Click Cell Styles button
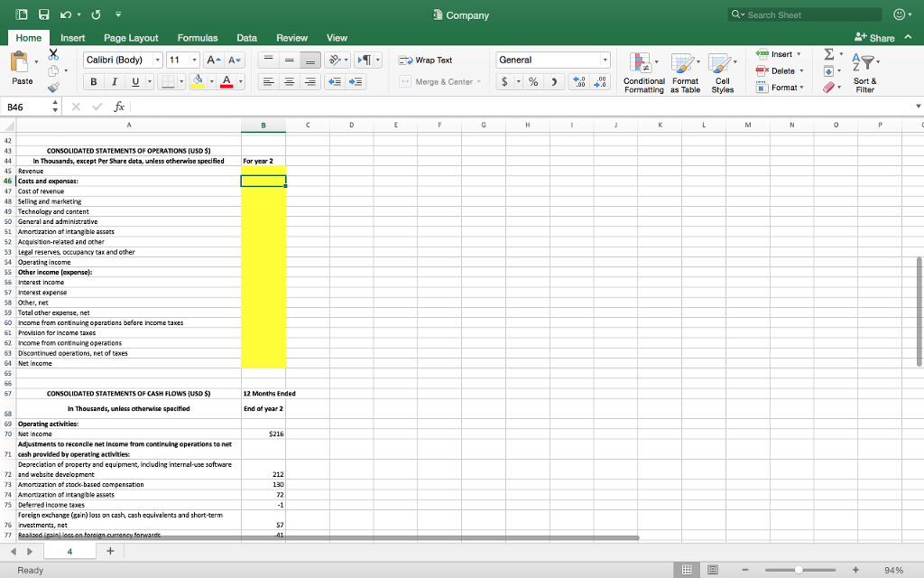 point(722,72)
